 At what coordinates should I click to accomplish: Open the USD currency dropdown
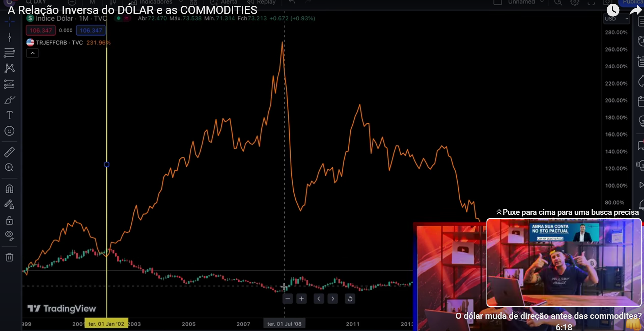pyautogui.click(x=616, y=19)
